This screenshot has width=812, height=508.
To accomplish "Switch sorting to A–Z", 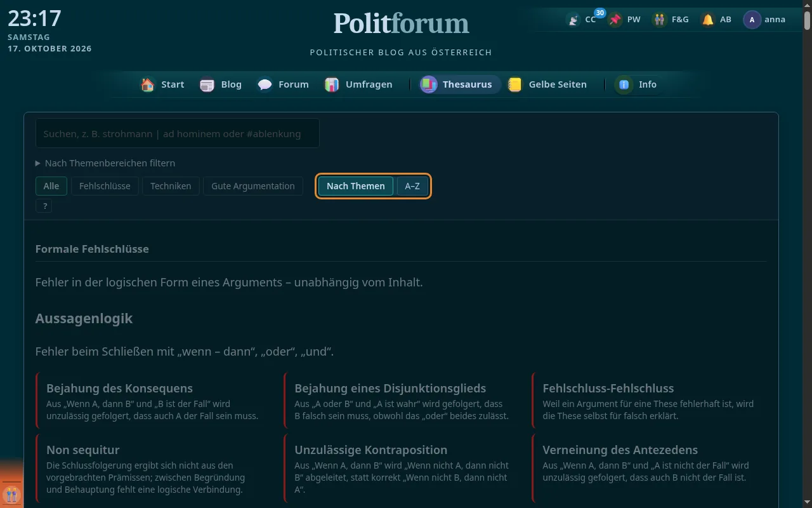I will pos(412,186).
